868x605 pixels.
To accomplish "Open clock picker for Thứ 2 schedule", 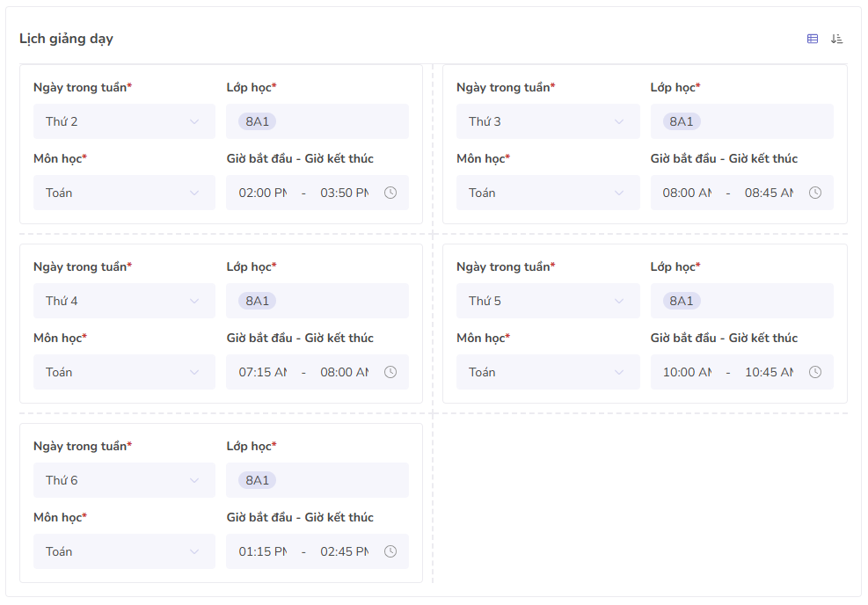I will tap(390, 193).
